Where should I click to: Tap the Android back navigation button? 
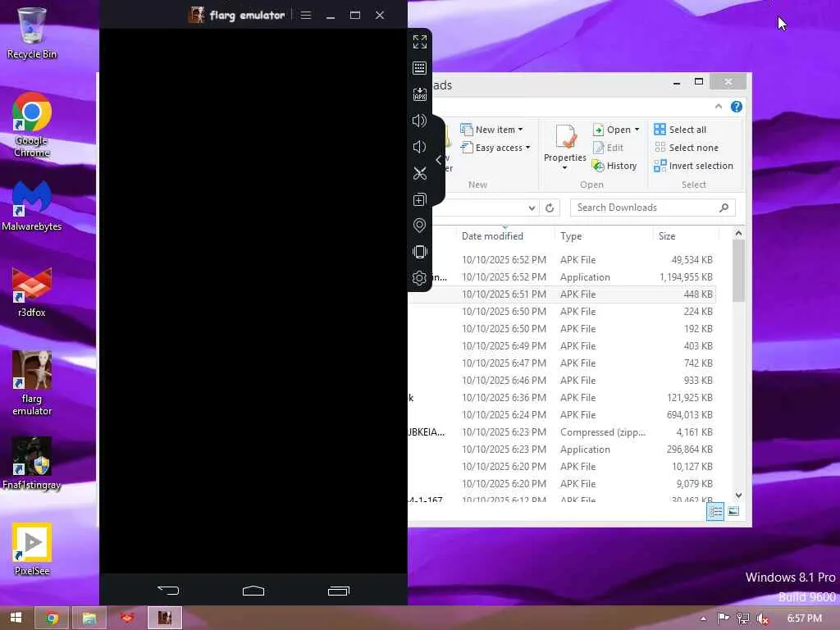tap(168, 591)
